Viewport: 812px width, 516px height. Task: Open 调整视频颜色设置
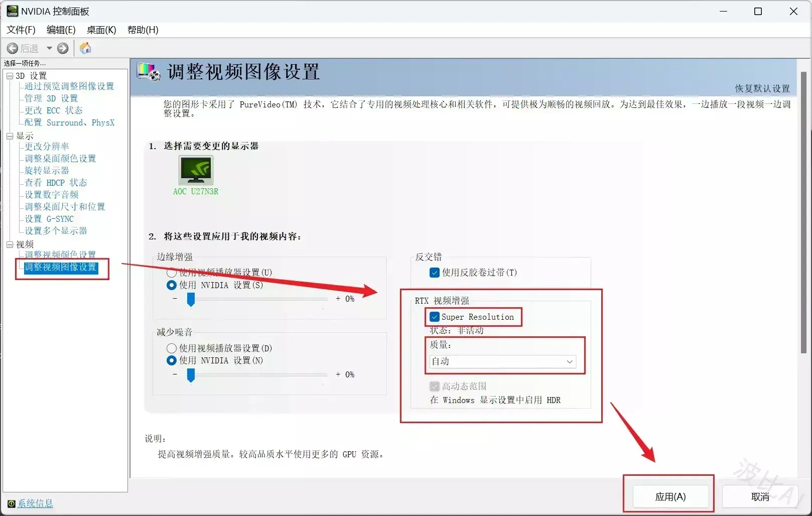[x=60, y=254]
